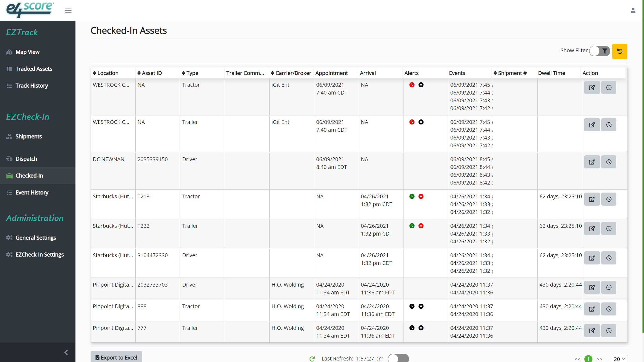Reset the filters with the yellow undo button

coord(620,51)
